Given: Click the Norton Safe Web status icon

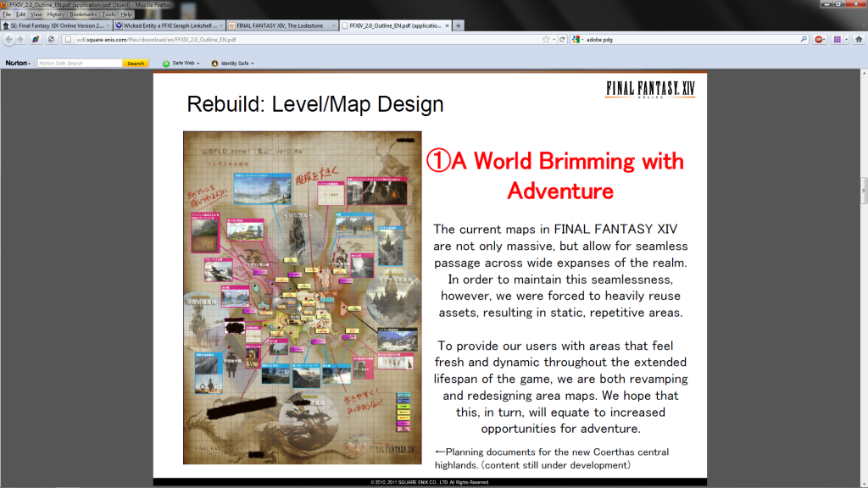Looking at the screenshot, I should click(x=166, y=64).
